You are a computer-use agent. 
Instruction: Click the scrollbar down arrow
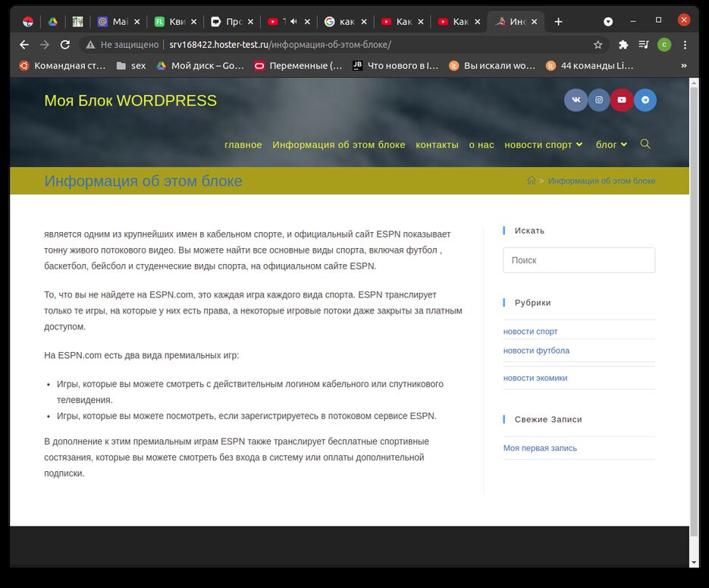694,563
